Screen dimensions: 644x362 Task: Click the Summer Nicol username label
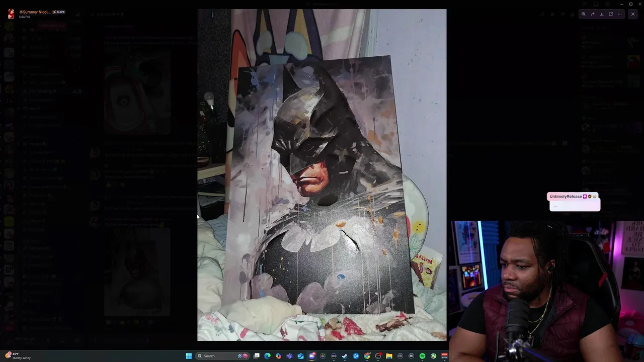pyautogui.click(x=35, y=12)
